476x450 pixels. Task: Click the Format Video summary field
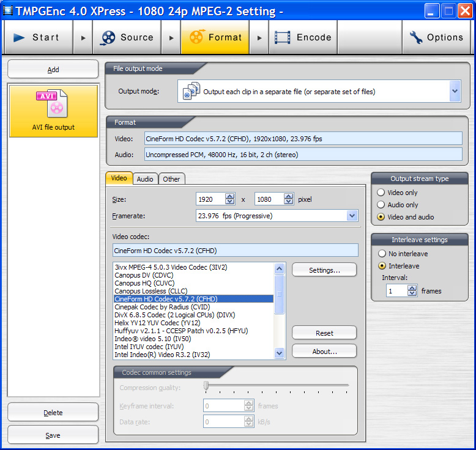click(x=303, y=139)
